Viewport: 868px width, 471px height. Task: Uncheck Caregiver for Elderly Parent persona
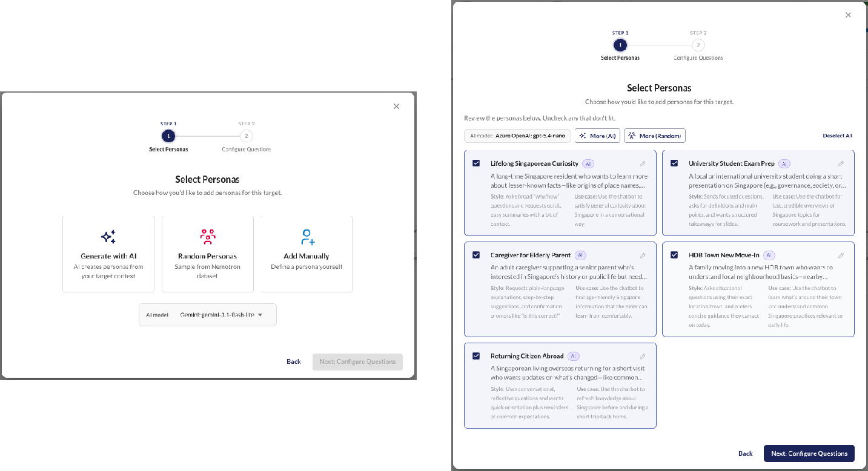pyautogui.click(x=476, y=255)
